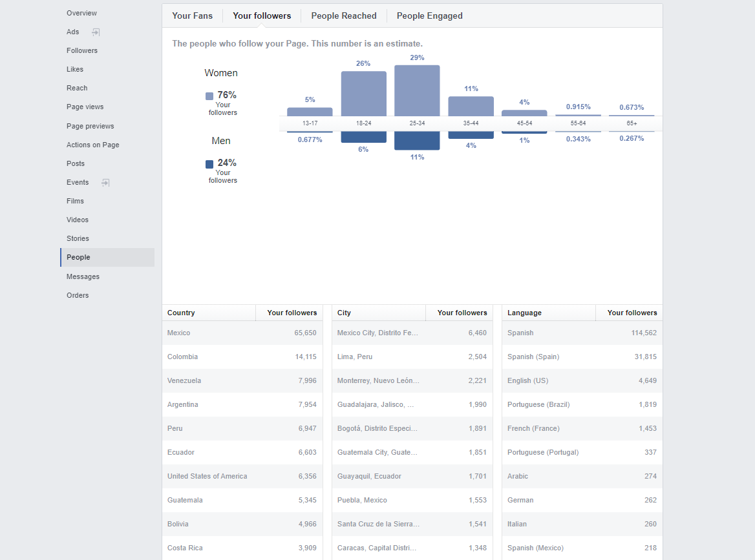Image resolution: width=755 pixels, height=560 pixels.
Task: Click the Women light-blue legend swatch
Action: 209,96
